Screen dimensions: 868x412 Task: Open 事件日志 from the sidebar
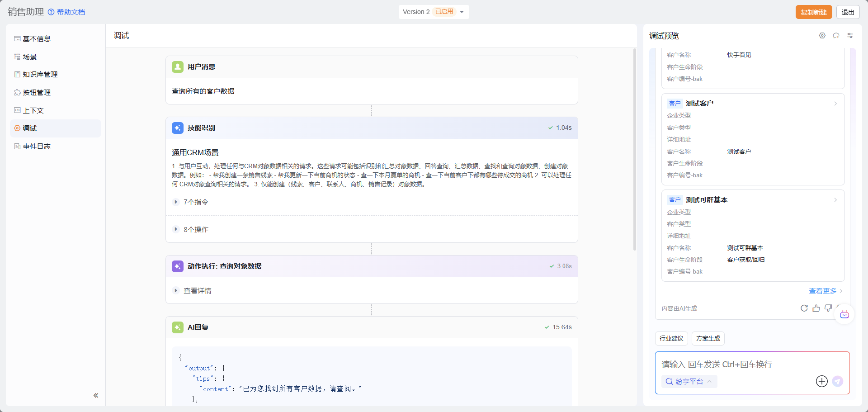[x=36, y=146]
